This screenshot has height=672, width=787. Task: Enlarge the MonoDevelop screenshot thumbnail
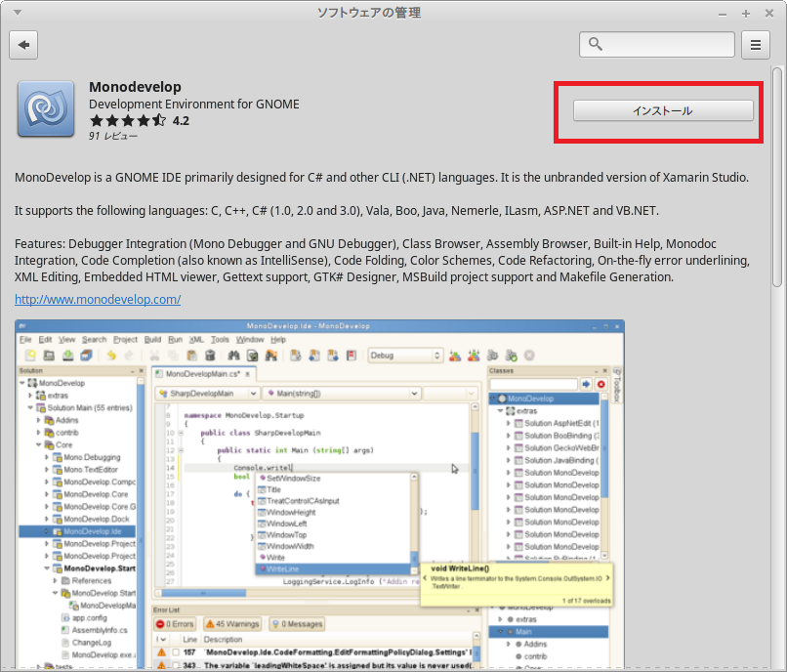coord(319,494)
